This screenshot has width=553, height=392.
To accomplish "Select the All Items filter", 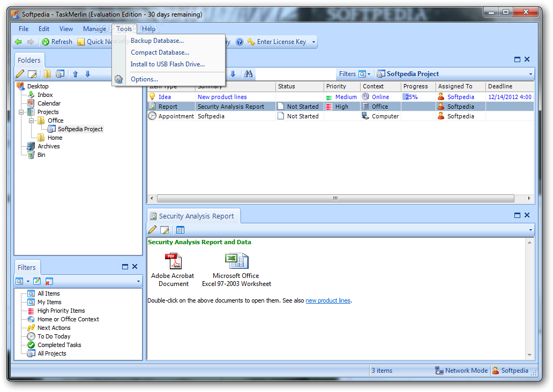I will click(49, 293).
